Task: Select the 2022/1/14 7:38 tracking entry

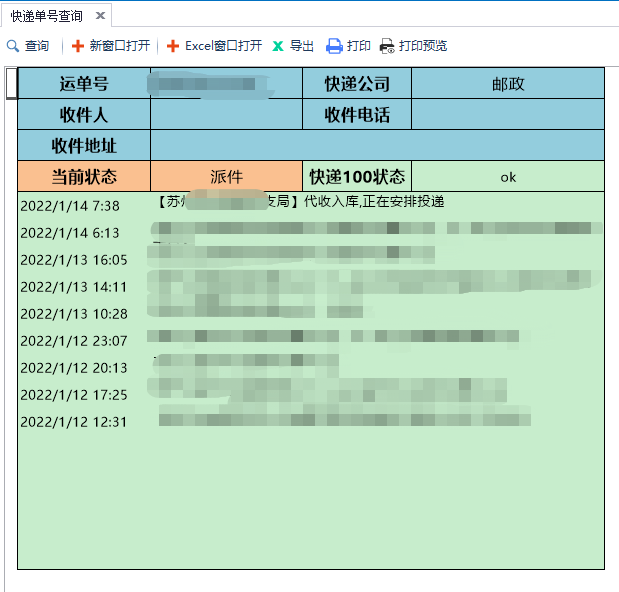Action: point(70,206)
